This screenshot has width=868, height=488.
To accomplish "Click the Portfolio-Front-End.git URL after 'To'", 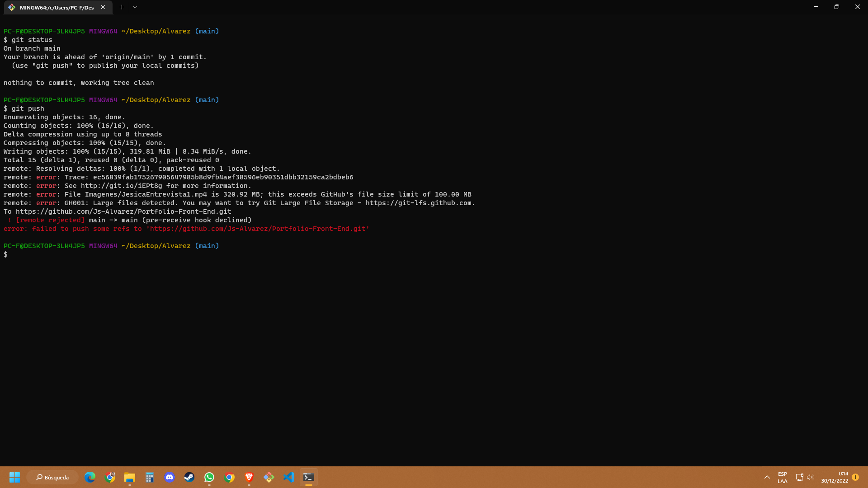I will click(x=123, y=211).
